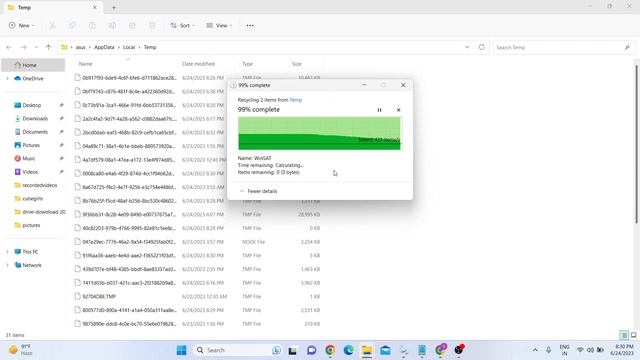Open Pictures in navigation pane
The width and height of the screenshot is (640, 360).
click(x=31, y=145)
